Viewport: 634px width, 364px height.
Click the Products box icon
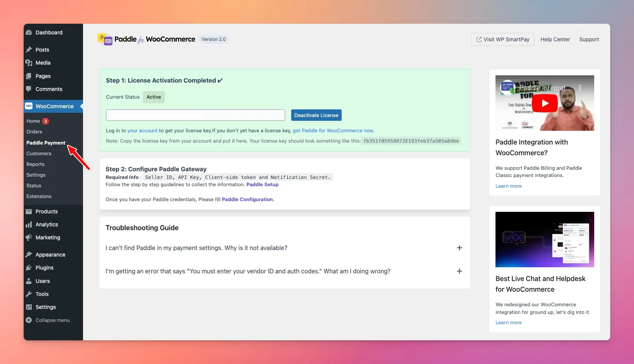(x=29, y=211)
